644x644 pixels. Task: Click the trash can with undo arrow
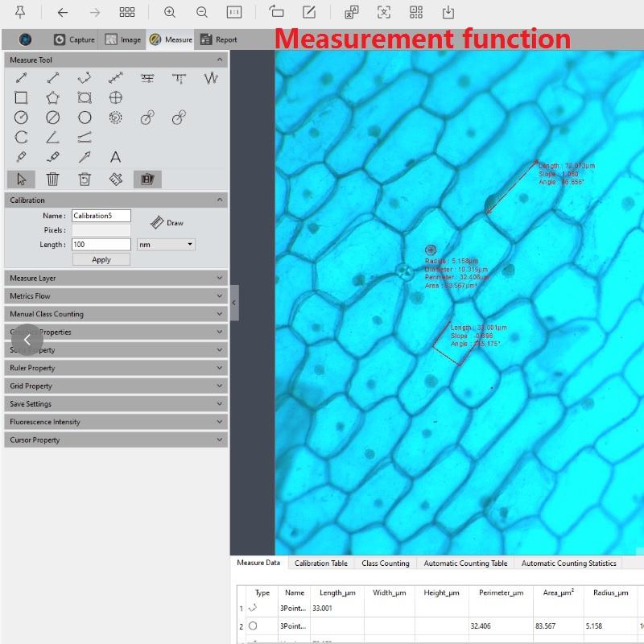(x=85, y=180)
